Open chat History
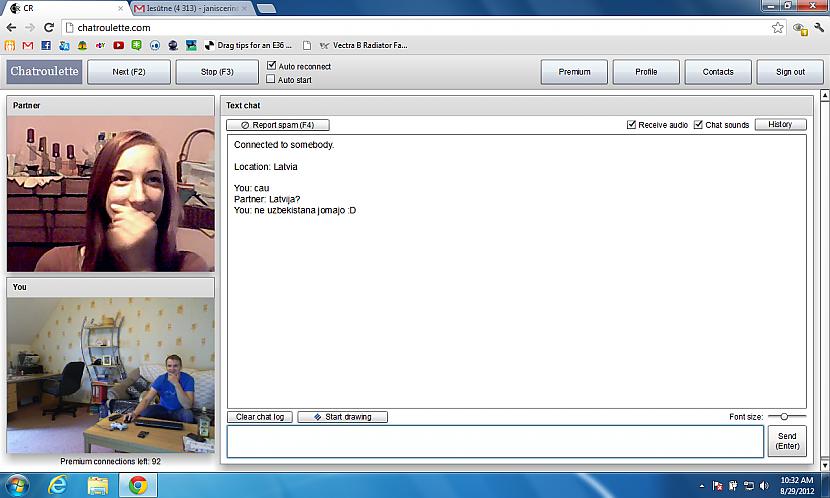This screenshot has width=830, height=498. (780, 124)
